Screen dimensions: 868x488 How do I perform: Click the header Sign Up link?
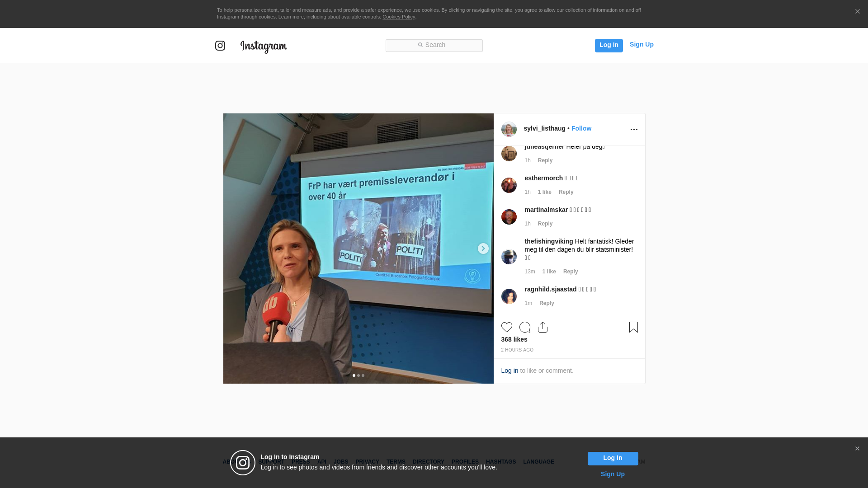pos(642,44)
